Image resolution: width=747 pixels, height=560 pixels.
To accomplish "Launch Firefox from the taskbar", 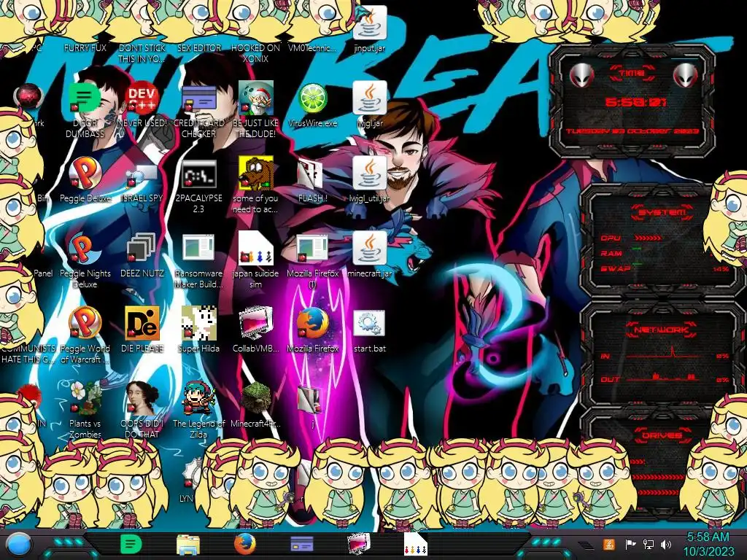I will [245, 544].
